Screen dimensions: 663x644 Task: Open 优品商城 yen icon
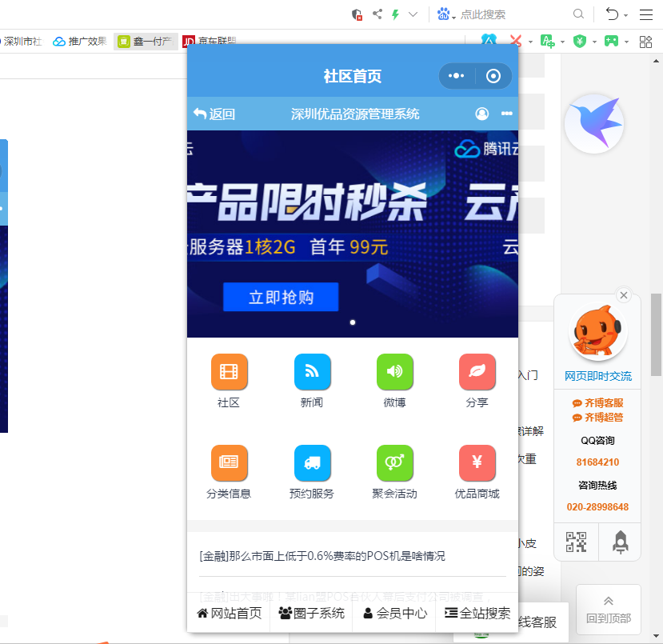coord(477,463)
